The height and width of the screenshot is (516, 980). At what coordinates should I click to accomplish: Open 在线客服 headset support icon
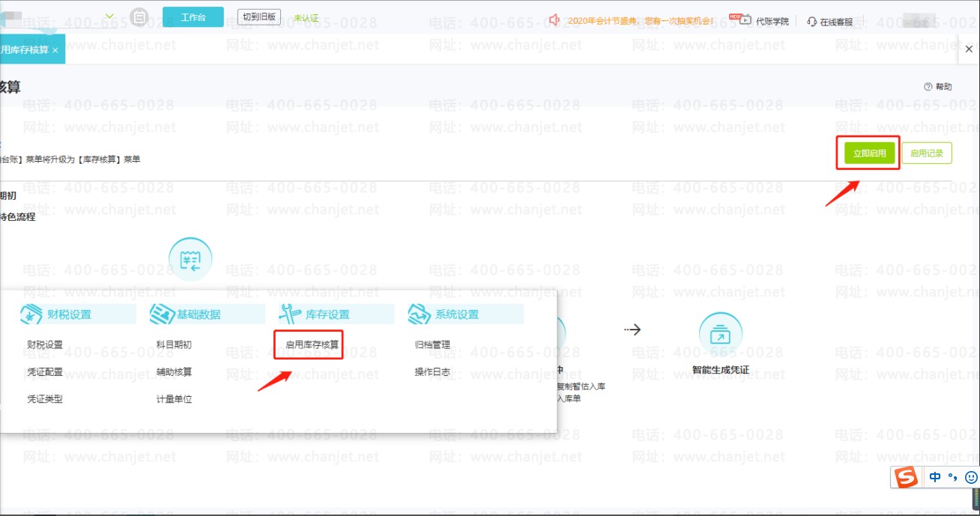(811, 22)
